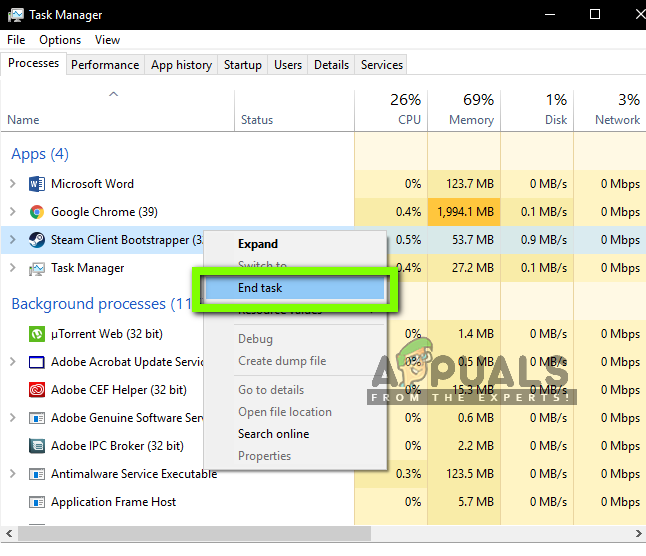
Task: Select the Adobe IPC Broker row name
Action: pyautogui.click(x=117, y=446)
